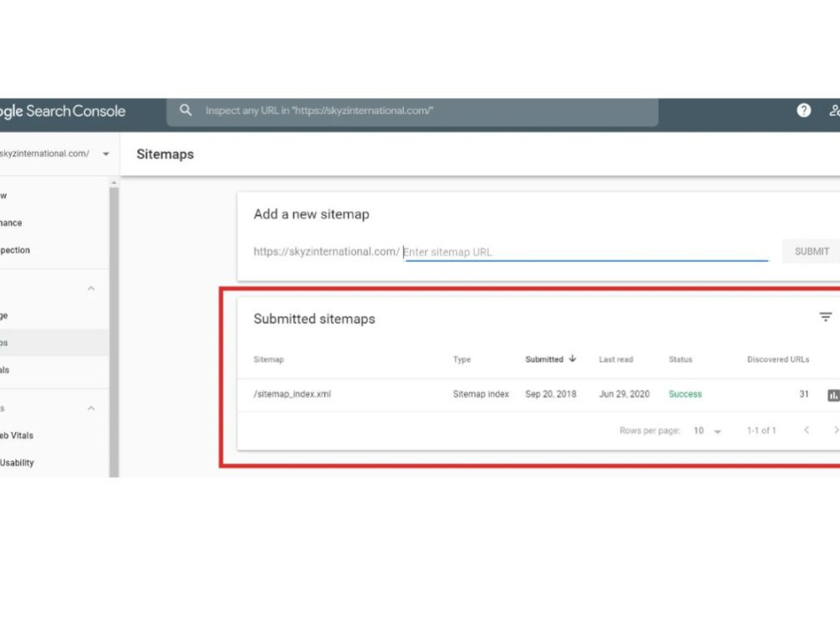
Task: Collapse the Enhancements section chevron in sidebar
Action: [91, 408]
